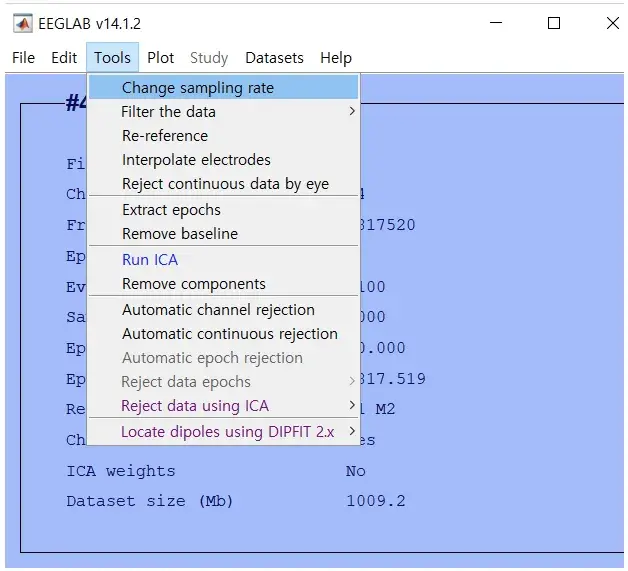Select Extract epochs menu entry

coord(171,210)
